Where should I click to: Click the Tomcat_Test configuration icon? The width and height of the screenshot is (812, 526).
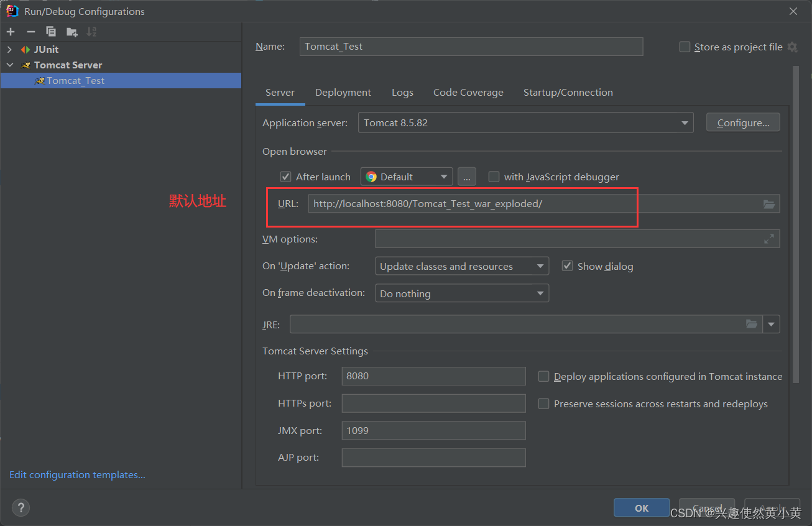pyautogui.click(x=40, y=80)
